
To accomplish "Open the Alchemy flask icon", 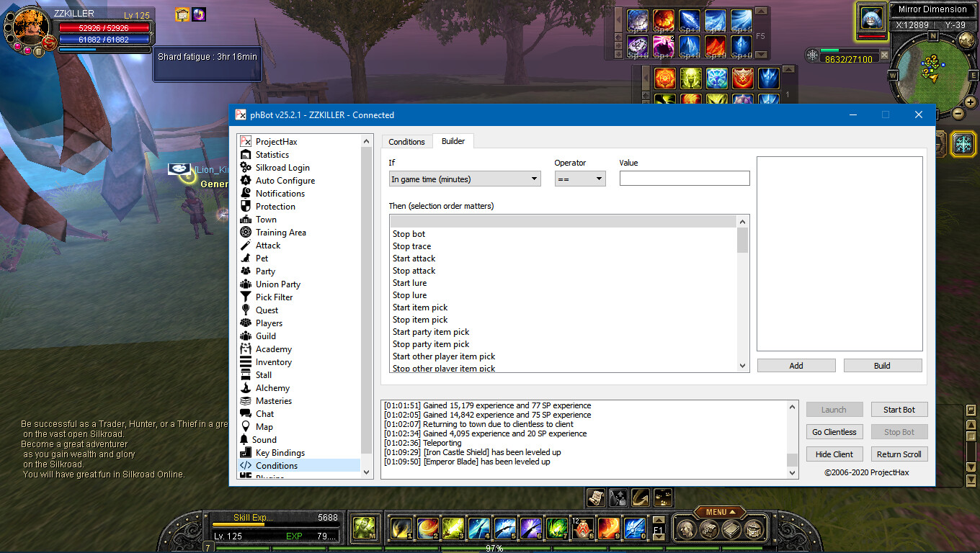I will point(246,388).
